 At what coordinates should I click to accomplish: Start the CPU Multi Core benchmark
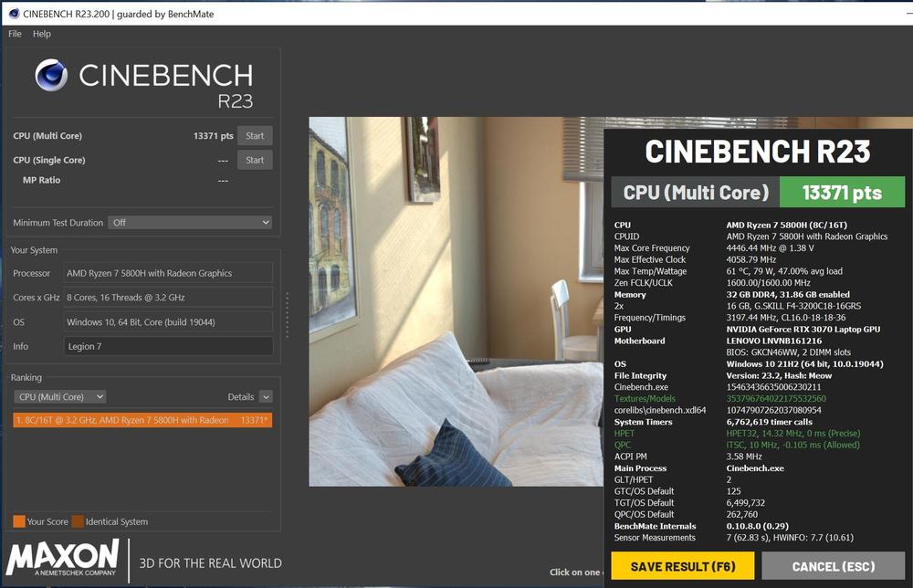point(255,136)
